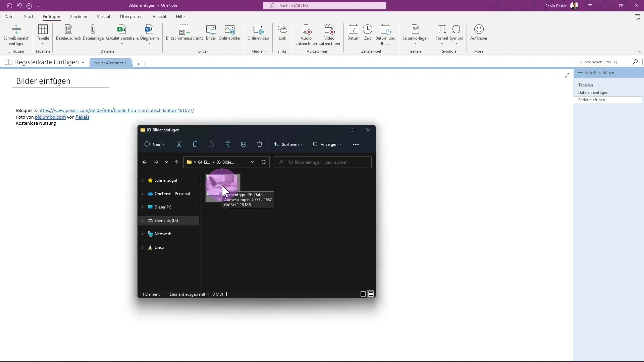
Task: Open the Tabelle insert tool
Action: [43, 35]
